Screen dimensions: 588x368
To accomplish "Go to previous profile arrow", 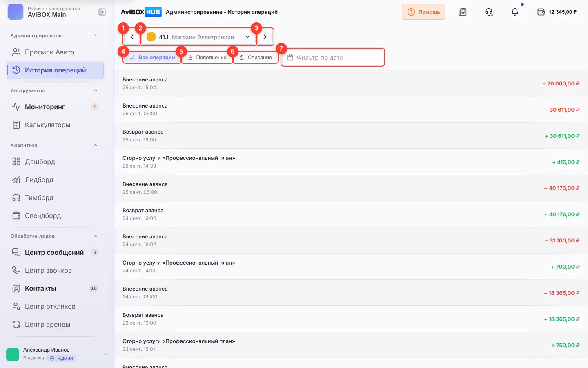I will [x=132, y=37].
